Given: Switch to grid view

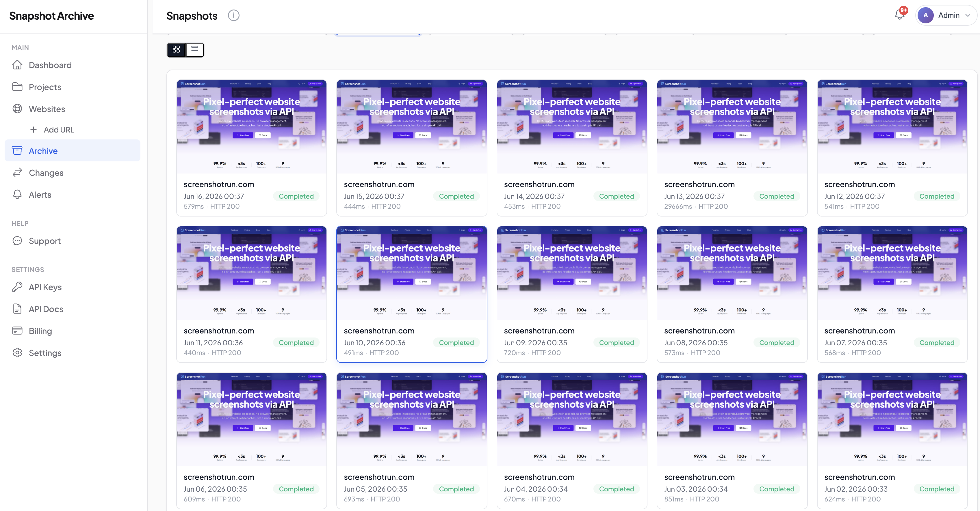Looking at the screenshot, I should [176, 50].
